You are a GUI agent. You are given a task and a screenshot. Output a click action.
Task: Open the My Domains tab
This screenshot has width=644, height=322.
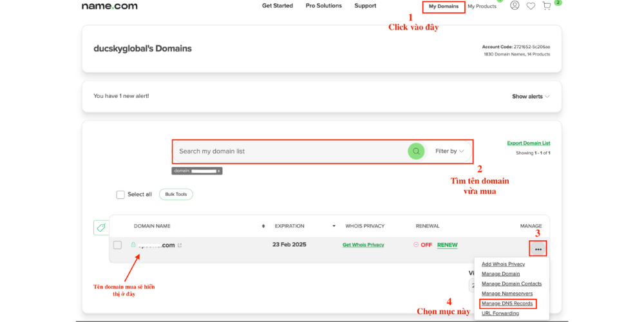tap(443, 6)
